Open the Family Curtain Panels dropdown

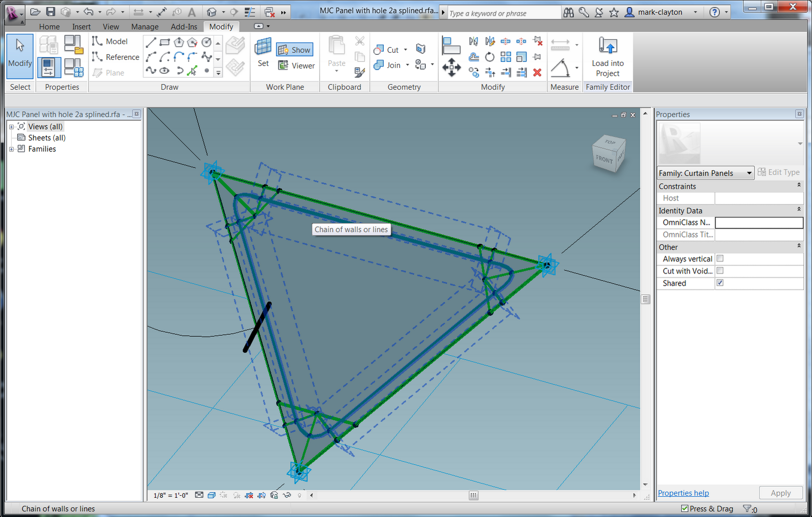(750, 173)
